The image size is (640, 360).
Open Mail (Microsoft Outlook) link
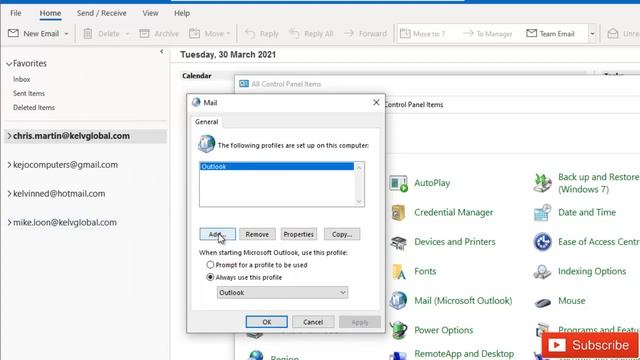click(x=463, y=300)
